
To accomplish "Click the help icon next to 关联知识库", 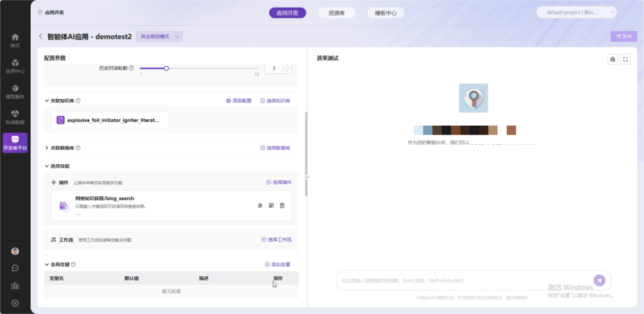I will [x=78, y=100].
